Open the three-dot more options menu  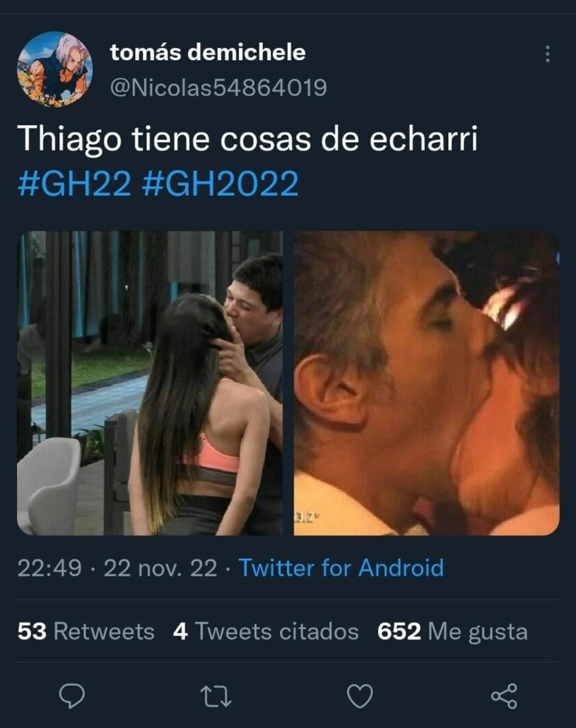pyautogui.click(x=547, y=54)
